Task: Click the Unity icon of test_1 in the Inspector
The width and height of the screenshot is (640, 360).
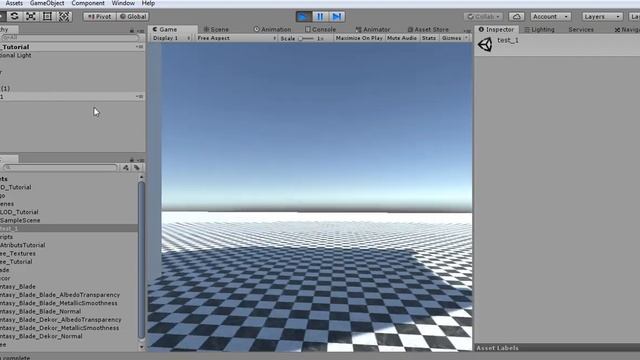Action: (485, 44)
